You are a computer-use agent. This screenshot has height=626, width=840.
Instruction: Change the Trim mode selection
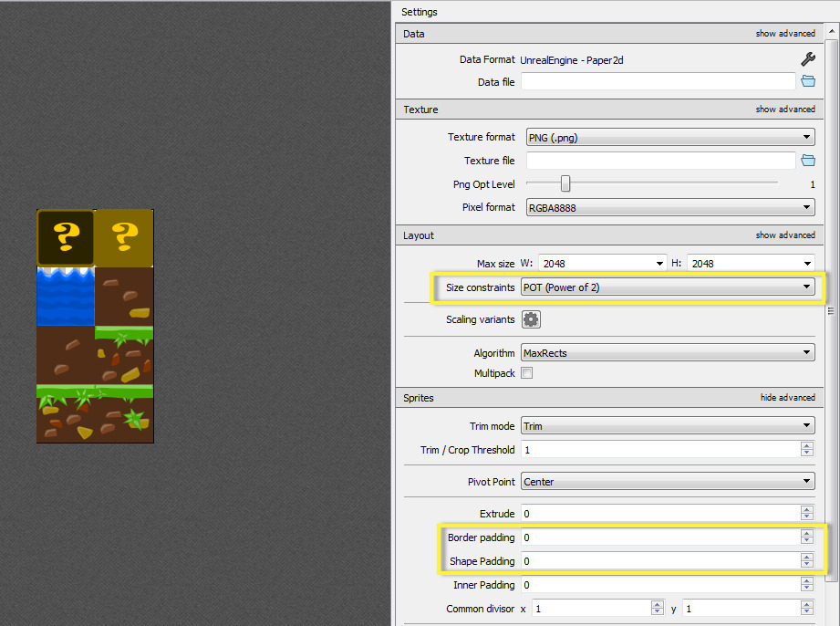point(668,425)
